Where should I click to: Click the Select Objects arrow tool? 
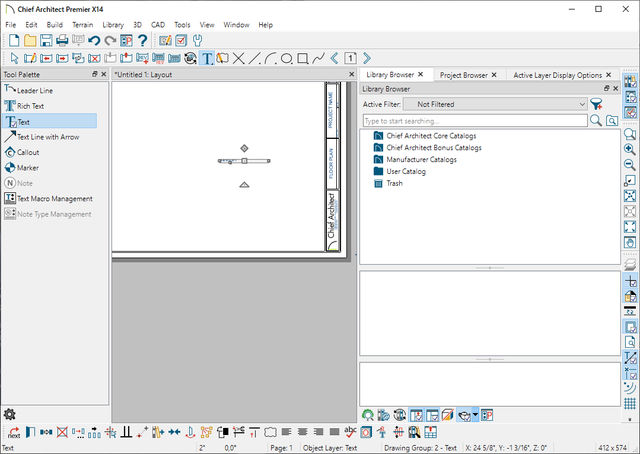click(x=14, y=58)
